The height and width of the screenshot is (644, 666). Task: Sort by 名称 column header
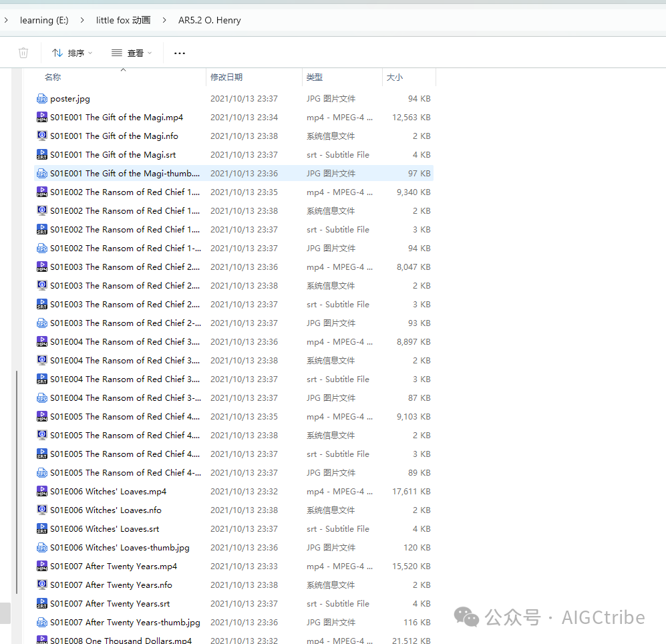(53, 77)
